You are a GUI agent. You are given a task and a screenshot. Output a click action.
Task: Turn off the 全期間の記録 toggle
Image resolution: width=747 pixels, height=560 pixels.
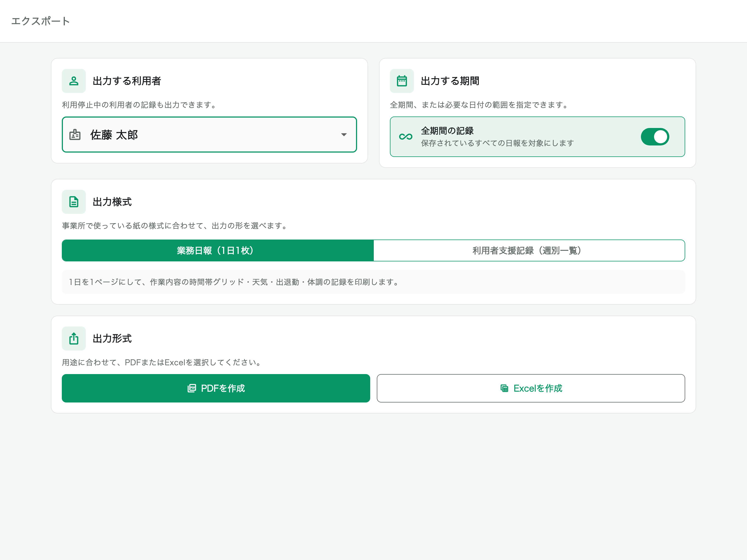[655, 137]
